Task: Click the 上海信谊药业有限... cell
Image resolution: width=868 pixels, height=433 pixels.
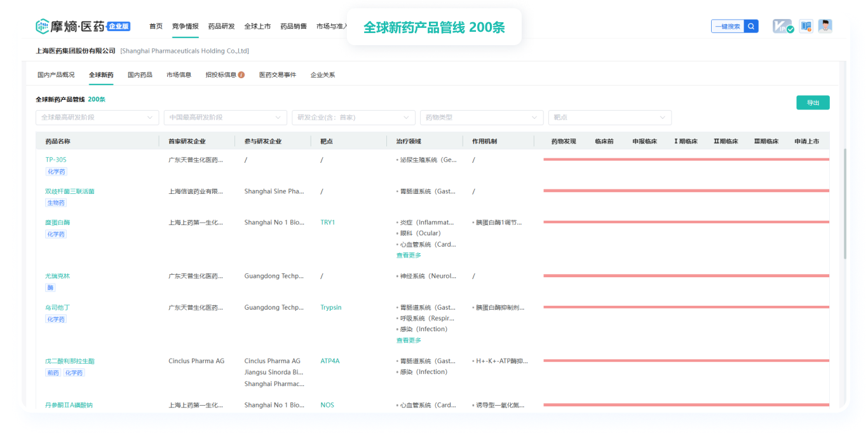Action: coord(196,191)
